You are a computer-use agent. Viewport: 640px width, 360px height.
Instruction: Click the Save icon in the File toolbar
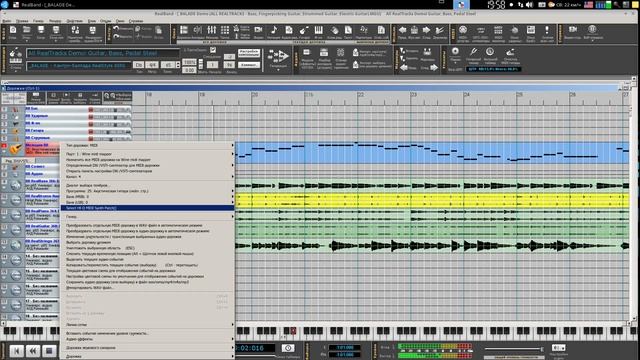point(41,30)
